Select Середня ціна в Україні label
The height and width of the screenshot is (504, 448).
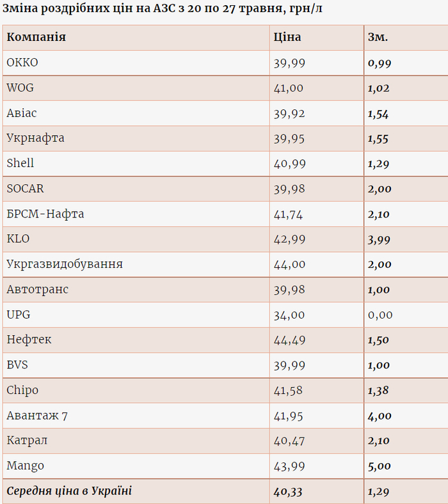pyautogui.click(x=69, y=491)
